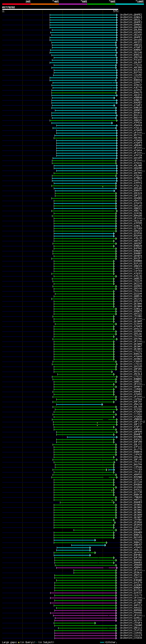Image resolution: width=146 pixels, height=644 pixels.
Task: Open hit UniRef100_Q2WGL8
Action: click(x=131, y=17)
